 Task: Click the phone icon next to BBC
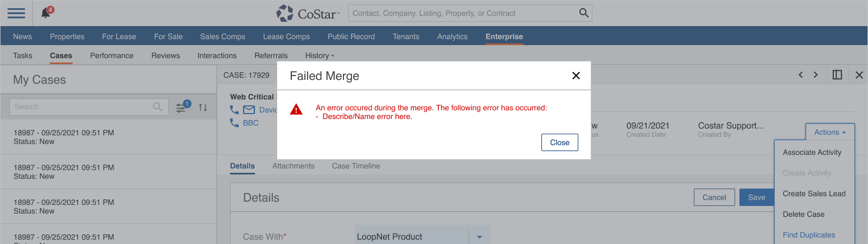[x=234, y=123]
